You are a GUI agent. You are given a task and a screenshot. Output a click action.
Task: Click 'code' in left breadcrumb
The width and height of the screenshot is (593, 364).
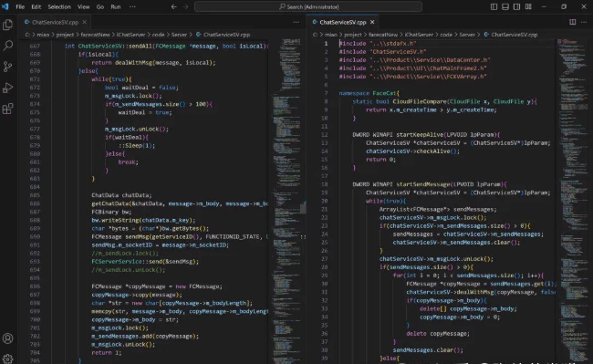pyautogui.click(x=158, y=35)
